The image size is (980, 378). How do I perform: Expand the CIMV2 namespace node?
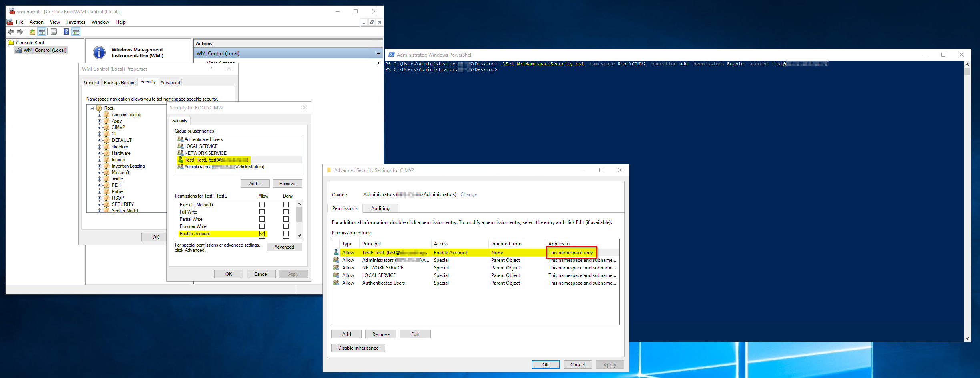99,127
